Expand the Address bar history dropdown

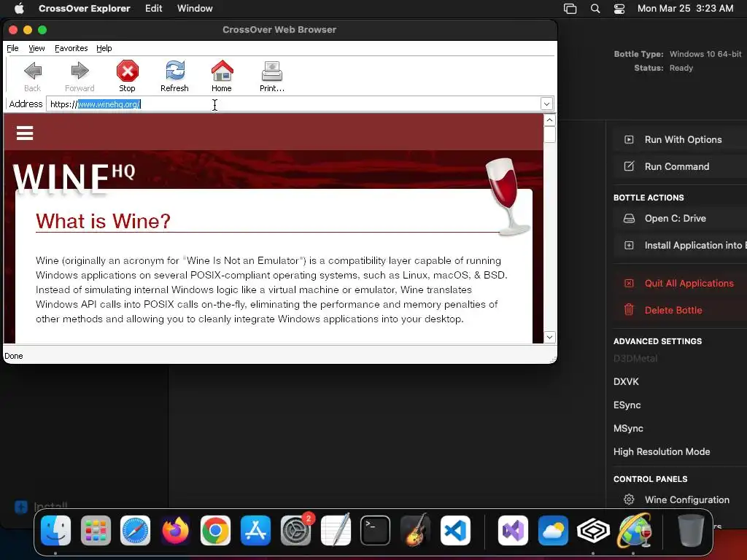click(x=546, y=104)
